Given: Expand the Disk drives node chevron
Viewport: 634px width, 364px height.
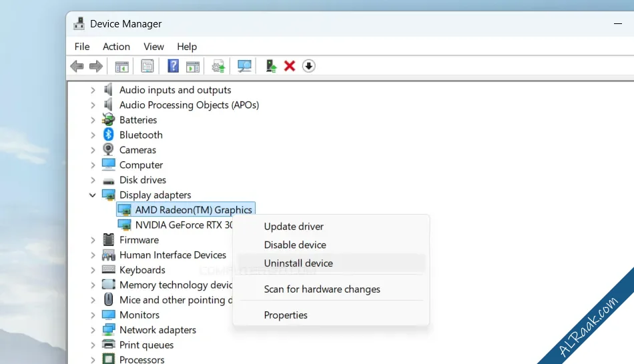Looking at the screenshot, I should [x=93, y=180].
